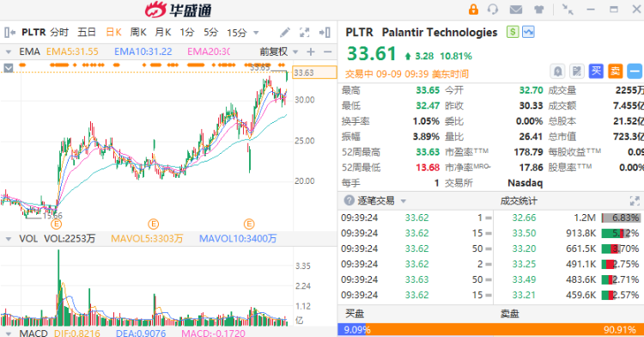
Task: Click the 今开 value 32.70
Action: pyautogui.click(x=531, y=90)
